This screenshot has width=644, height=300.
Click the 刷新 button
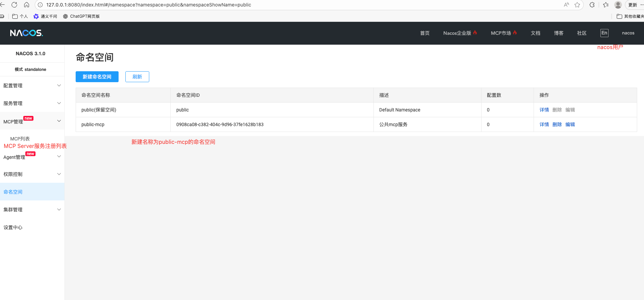click(137, 77)
